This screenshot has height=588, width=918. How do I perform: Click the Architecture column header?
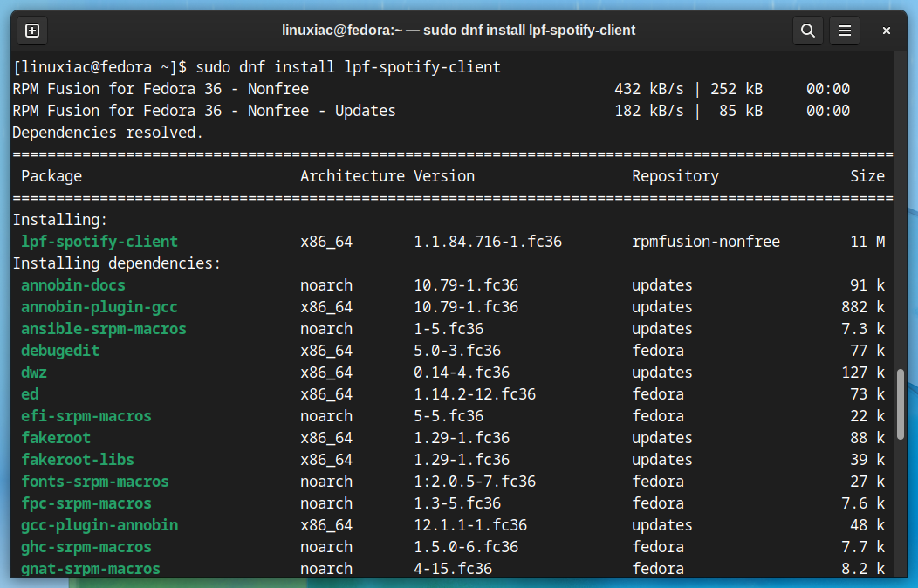click(353, 177)
